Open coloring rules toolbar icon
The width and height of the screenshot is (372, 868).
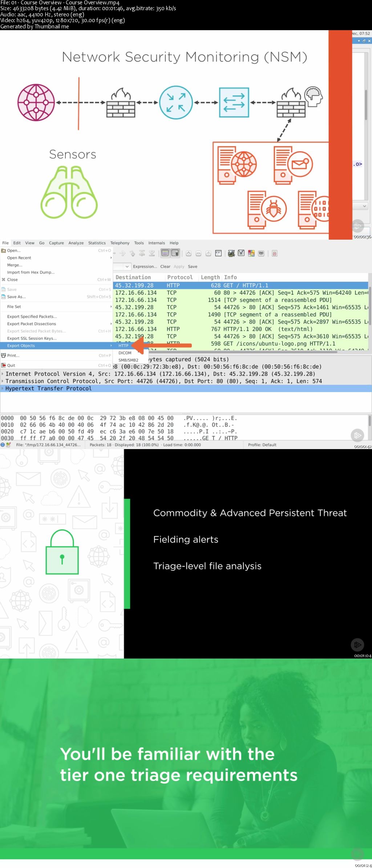251,253
